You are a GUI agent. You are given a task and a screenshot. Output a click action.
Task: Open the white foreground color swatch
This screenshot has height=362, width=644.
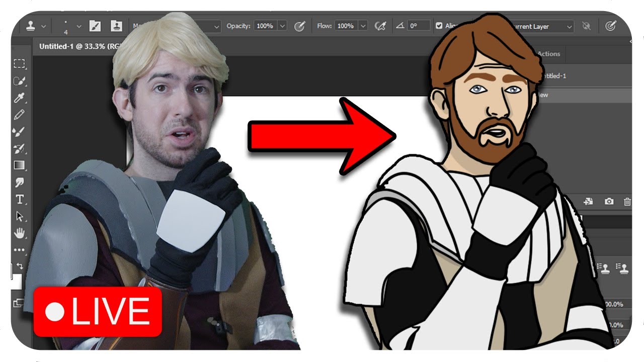[x=16, y=282]
